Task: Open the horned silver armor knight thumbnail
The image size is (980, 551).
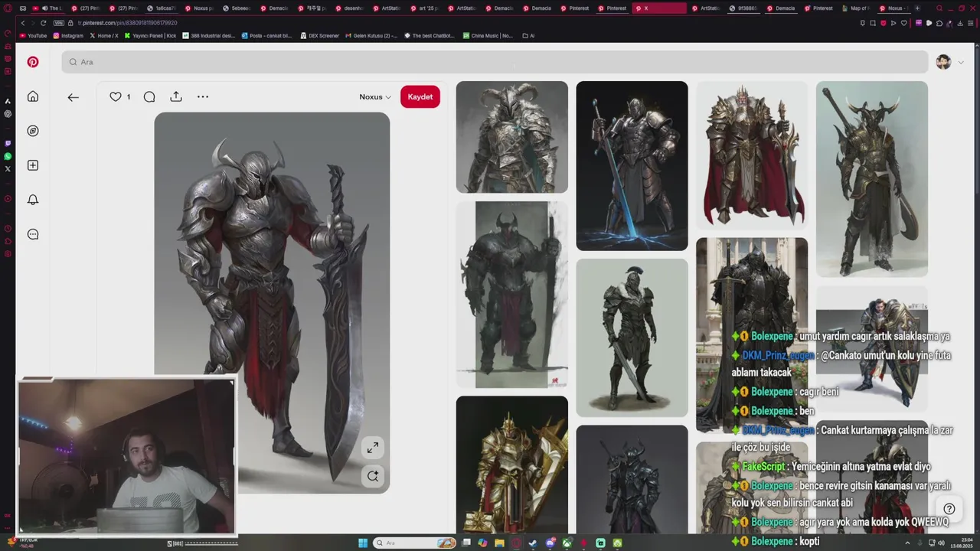Action: [512, 137]
